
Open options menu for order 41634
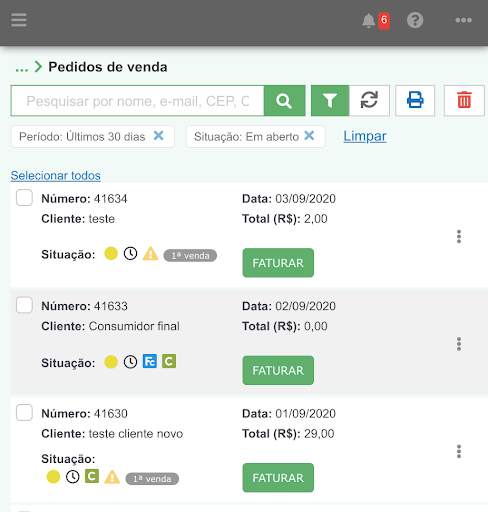coord(459,237)
